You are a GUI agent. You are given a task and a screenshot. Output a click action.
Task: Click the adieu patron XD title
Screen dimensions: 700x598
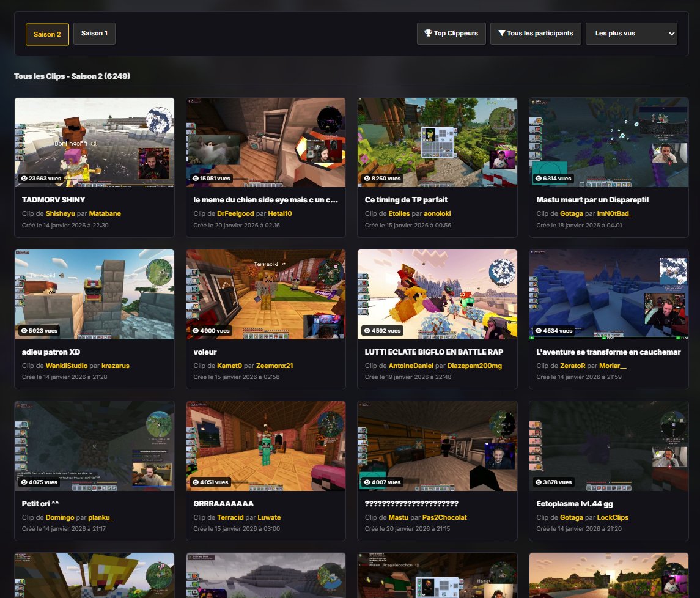51,352
